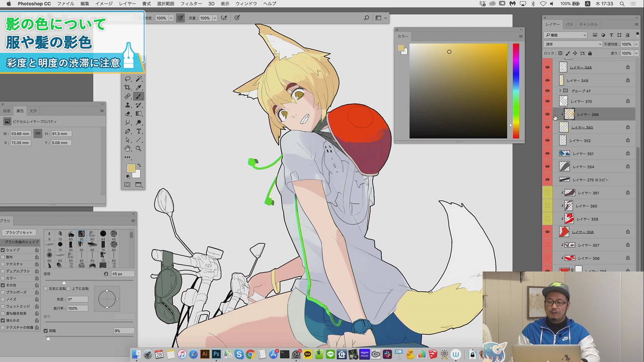Select the Brush tool in toolbox
This screenshot has height=362, width=644.
pos(139,97)
